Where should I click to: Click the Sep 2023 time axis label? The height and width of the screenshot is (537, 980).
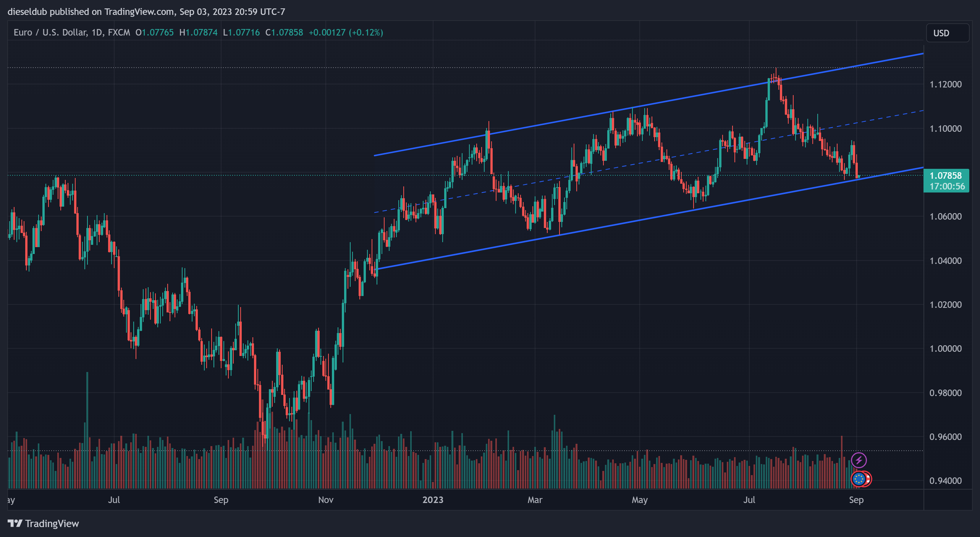[x=856, y=500]
